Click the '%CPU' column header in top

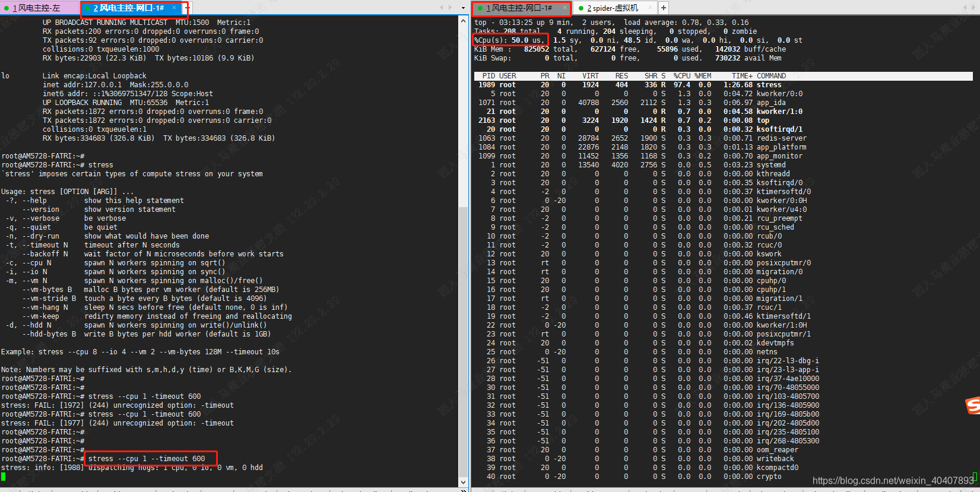[x=682, y=76]
